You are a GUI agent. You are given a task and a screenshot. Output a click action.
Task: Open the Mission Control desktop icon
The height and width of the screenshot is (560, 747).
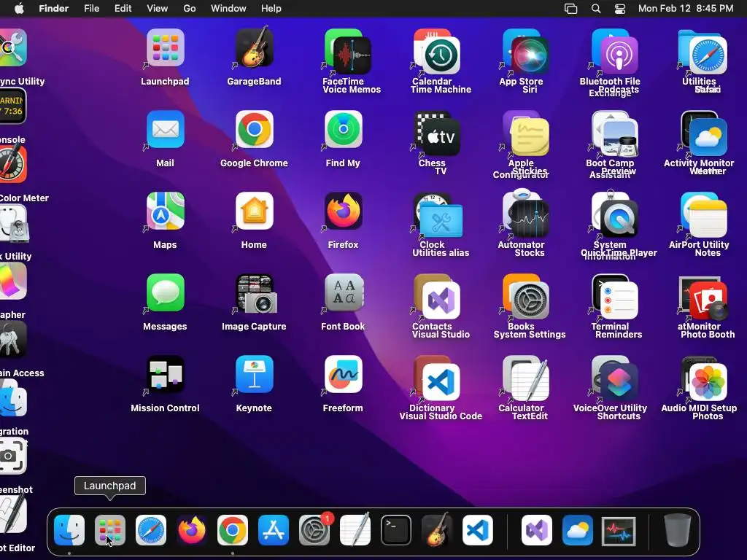(x=165, y=374)
